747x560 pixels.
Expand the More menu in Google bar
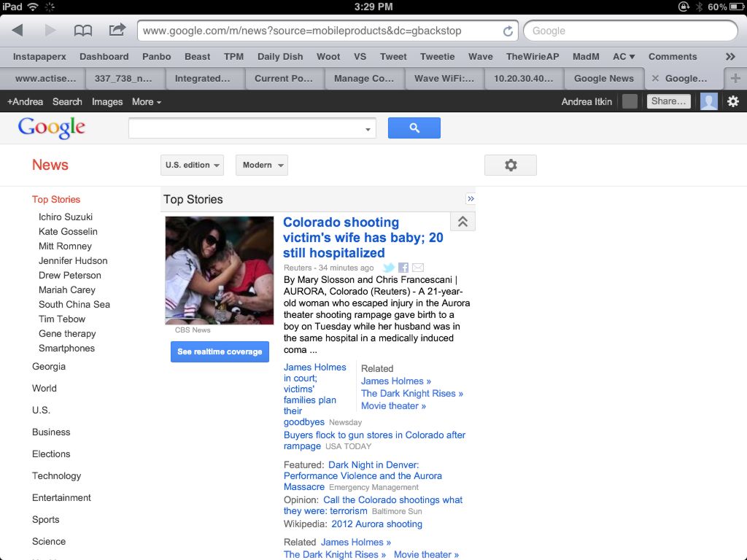point(146,102)
